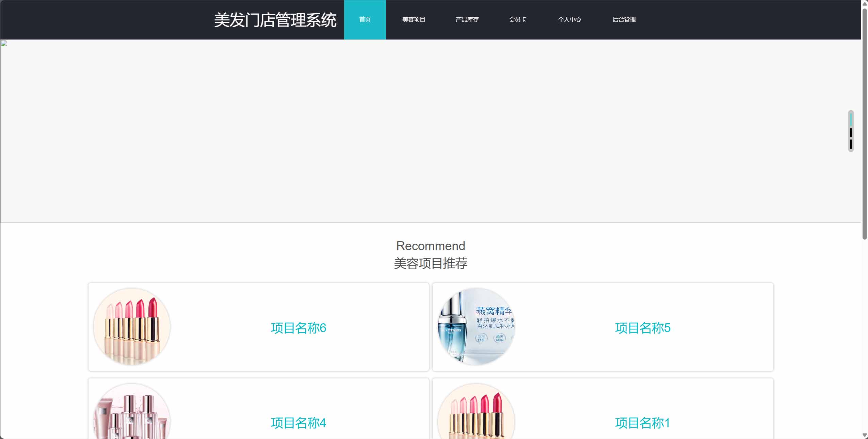868x439 pixels.
Task: Select the second carousel indicator bar
Action: 851,132
